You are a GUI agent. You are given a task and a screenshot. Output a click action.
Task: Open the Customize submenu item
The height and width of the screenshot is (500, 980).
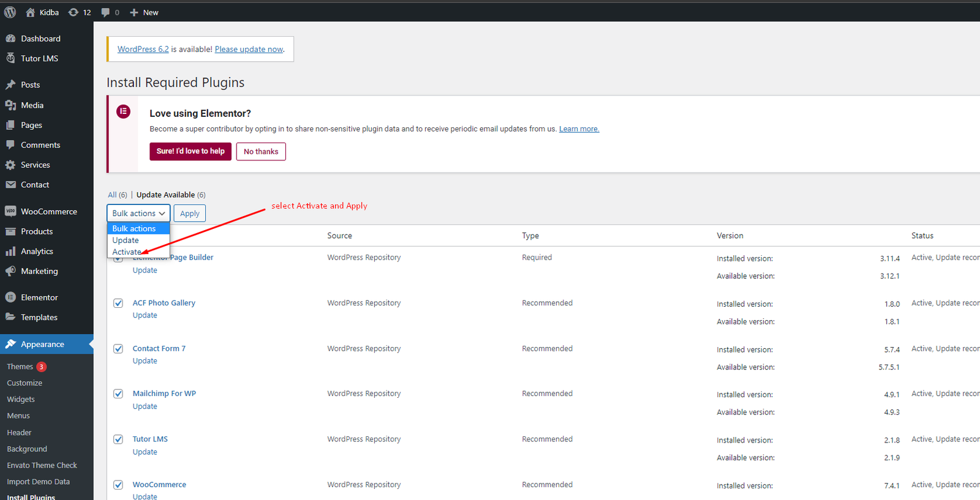coord(24,383)
